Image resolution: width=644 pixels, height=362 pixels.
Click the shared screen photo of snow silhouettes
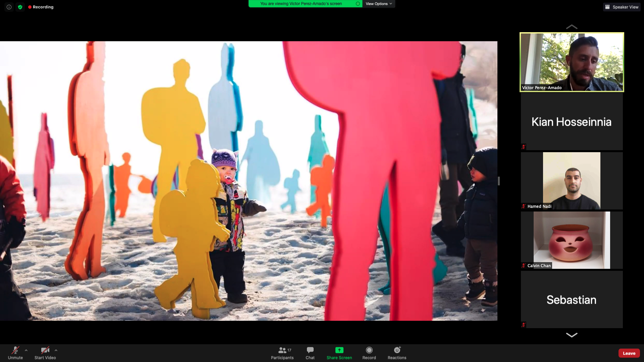(249, 181)
